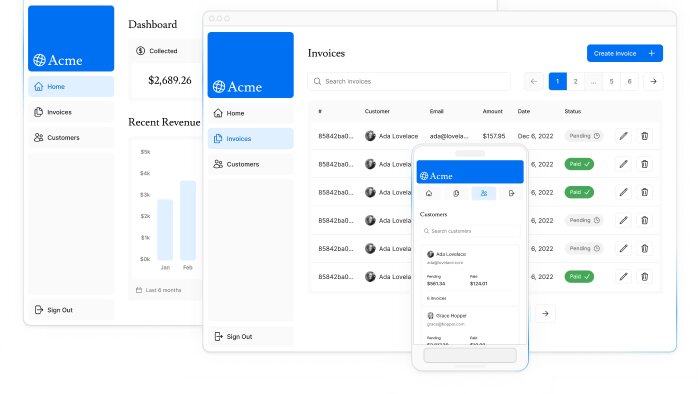Click the Feb bar in Recent Revenue chart
This screenshot has height=394, width=700.
[x=188, y=220]
